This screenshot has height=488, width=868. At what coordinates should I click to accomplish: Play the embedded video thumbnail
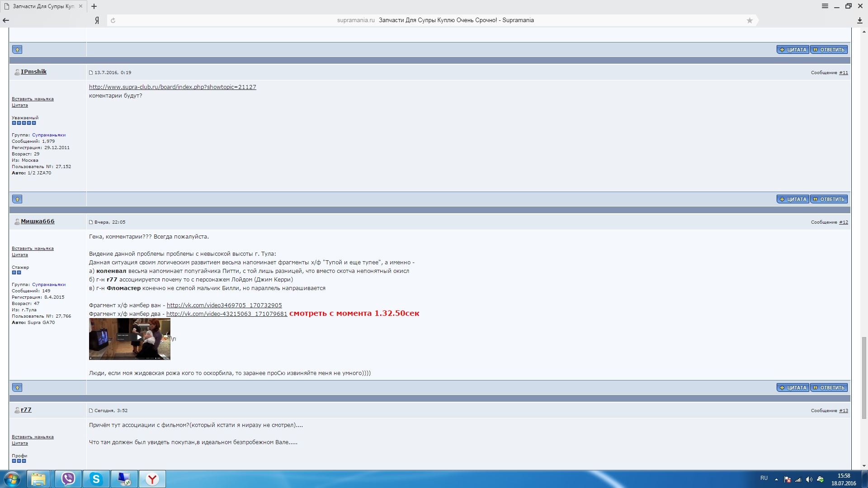(x=139, y=337)
